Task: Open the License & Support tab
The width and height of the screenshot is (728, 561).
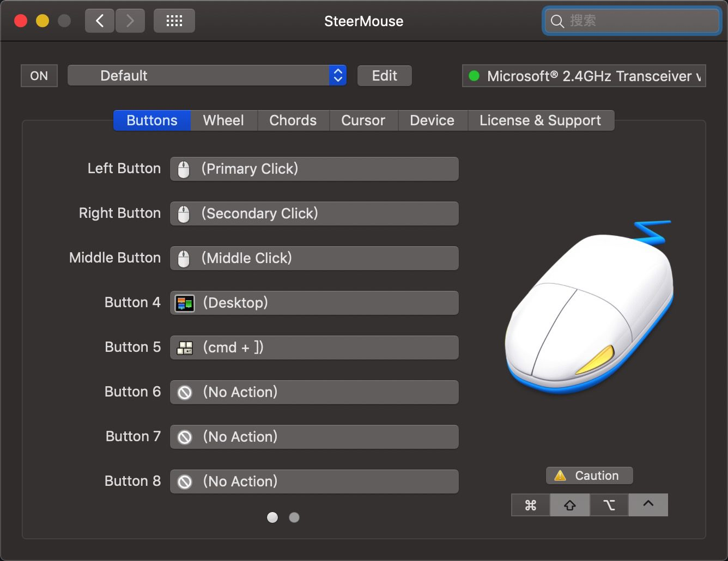Action: pyautogui.click(x=541, y=120)
